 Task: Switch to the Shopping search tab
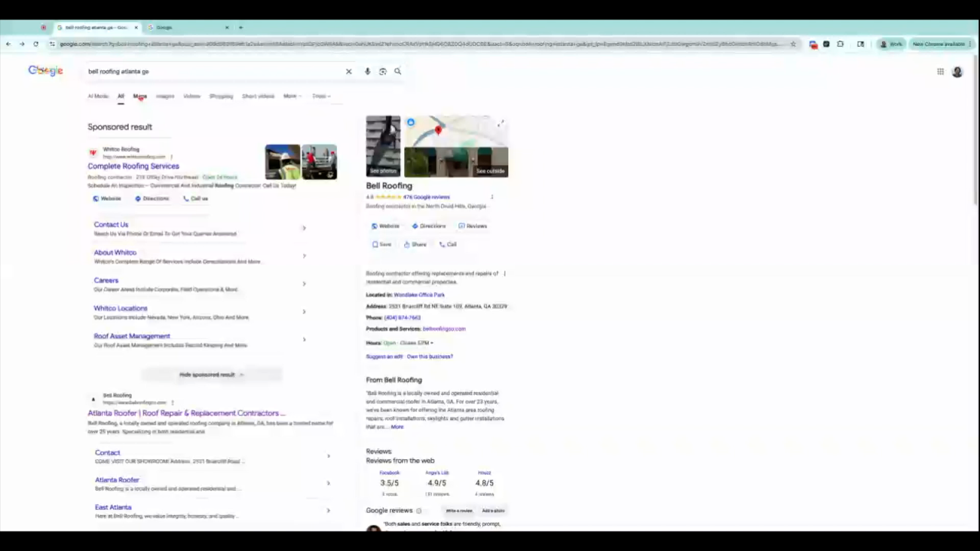pos(221,96)
